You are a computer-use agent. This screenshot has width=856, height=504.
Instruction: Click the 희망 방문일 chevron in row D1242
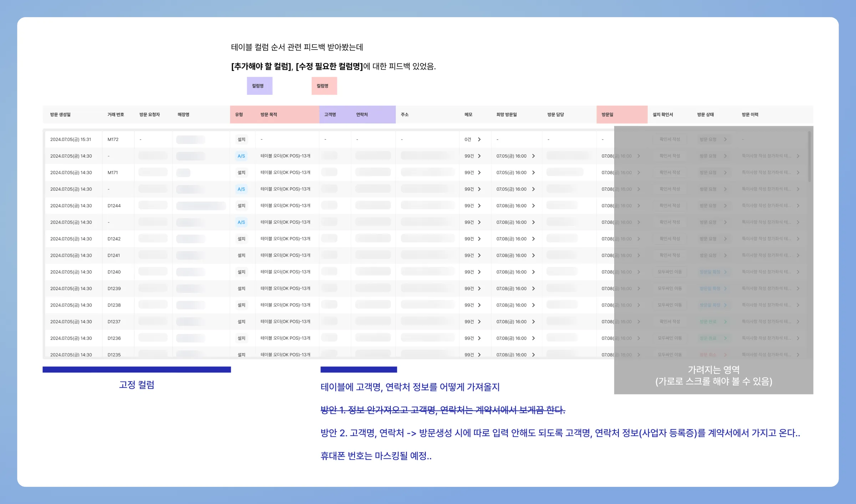(533, 239)
